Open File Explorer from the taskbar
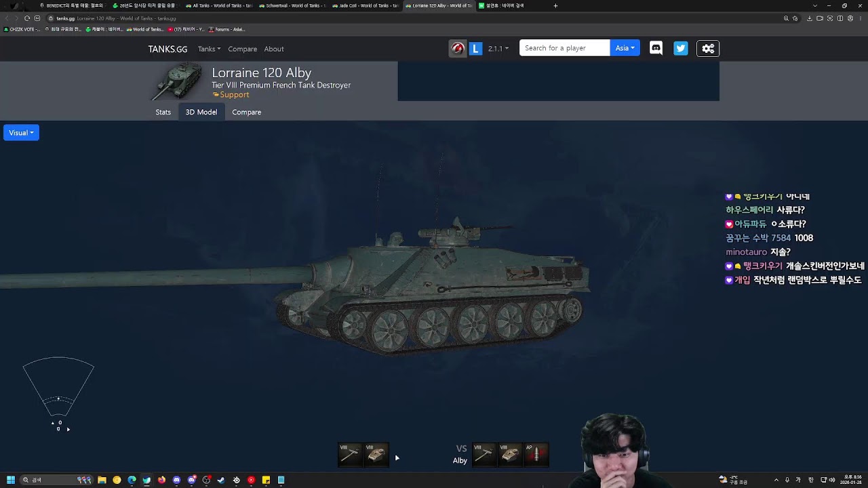This screenshot has width=868, height=488. click(102, 480)
